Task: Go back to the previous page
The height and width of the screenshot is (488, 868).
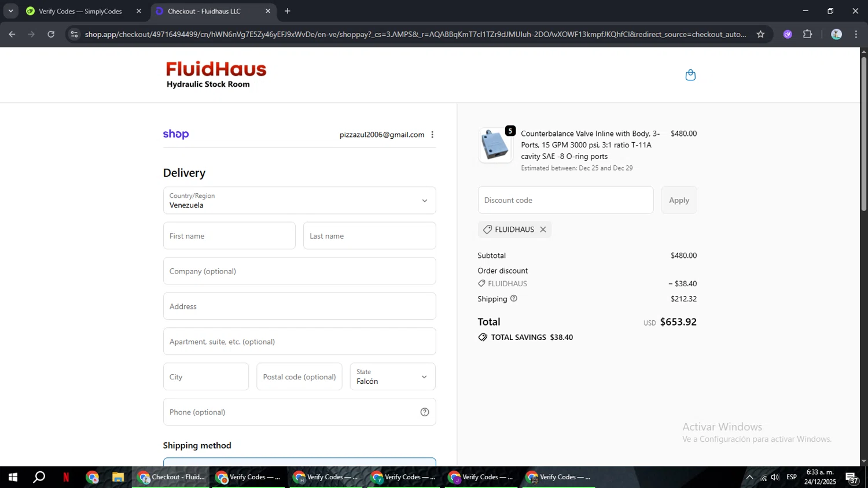Action: tap(12, 34)
